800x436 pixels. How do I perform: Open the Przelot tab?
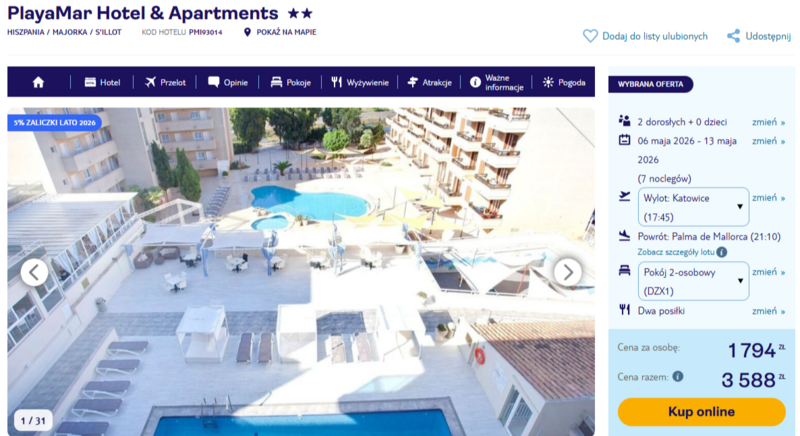point(165,82)
